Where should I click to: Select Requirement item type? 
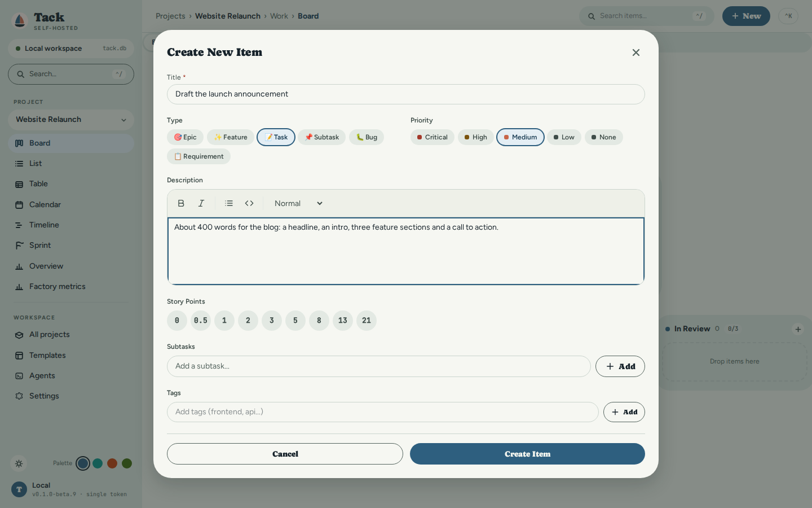pos(198,156)
